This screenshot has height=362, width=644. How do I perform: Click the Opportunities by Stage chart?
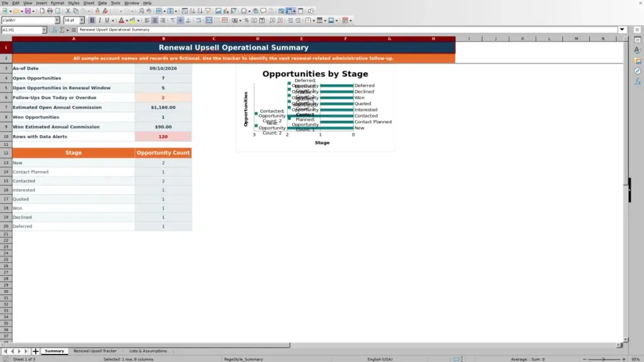pyautogui.click(x=316, y=108)
